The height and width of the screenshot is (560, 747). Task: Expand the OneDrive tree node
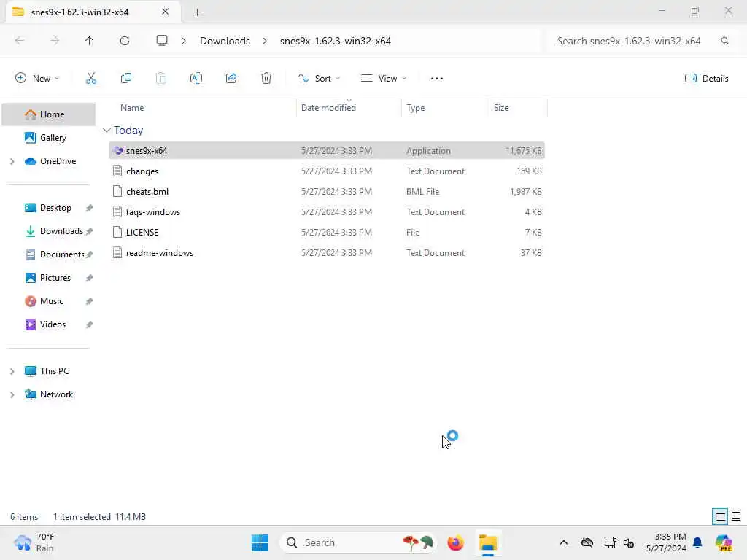click(x=12, y=161)
